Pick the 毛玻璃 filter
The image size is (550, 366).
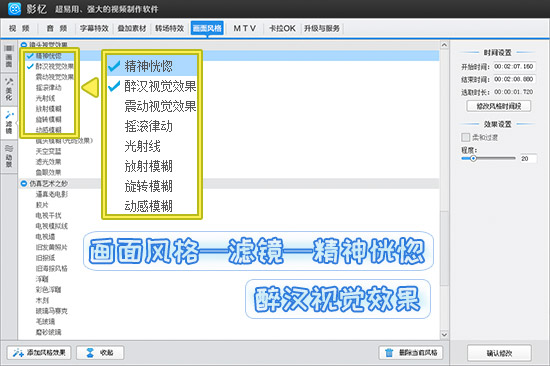pos(45,321)
